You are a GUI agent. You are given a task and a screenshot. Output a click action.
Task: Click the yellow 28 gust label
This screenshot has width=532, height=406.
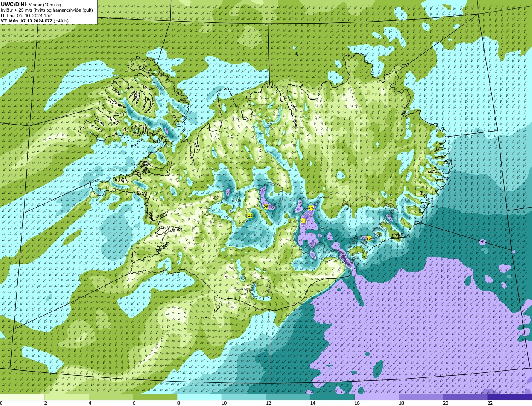pos(266,206)
